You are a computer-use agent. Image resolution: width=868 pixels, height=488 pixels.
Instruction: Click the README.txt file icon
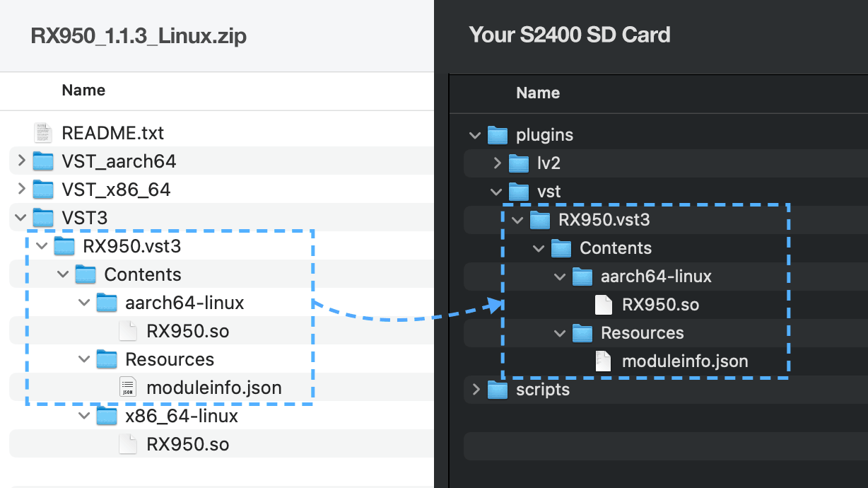[x=43, y=133]
